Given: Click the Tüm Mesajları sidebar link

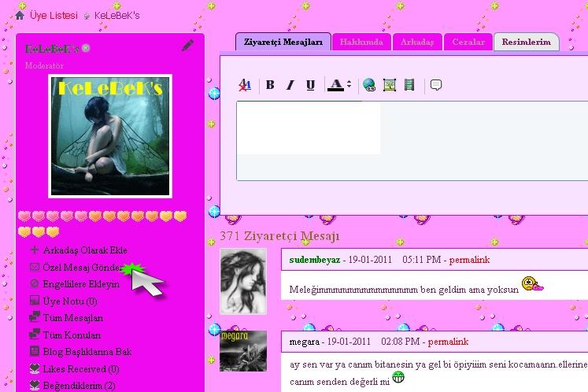Looking at the screenshot, I should pyautogui.click(x=72, y=318).
